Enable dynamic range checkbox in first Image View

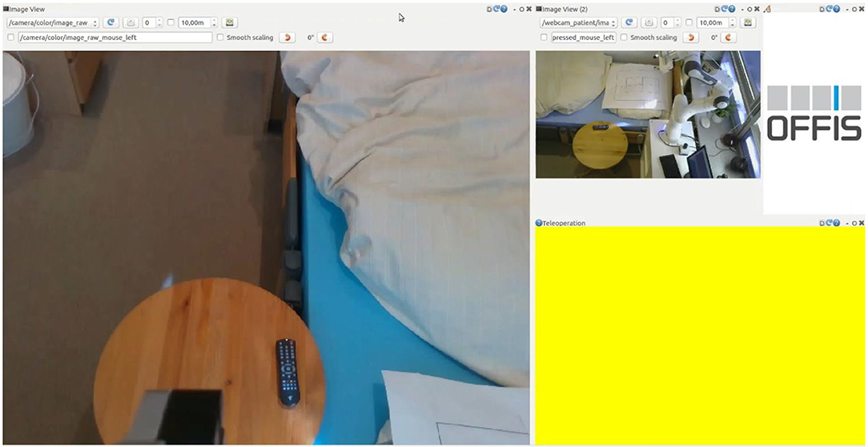171,22
